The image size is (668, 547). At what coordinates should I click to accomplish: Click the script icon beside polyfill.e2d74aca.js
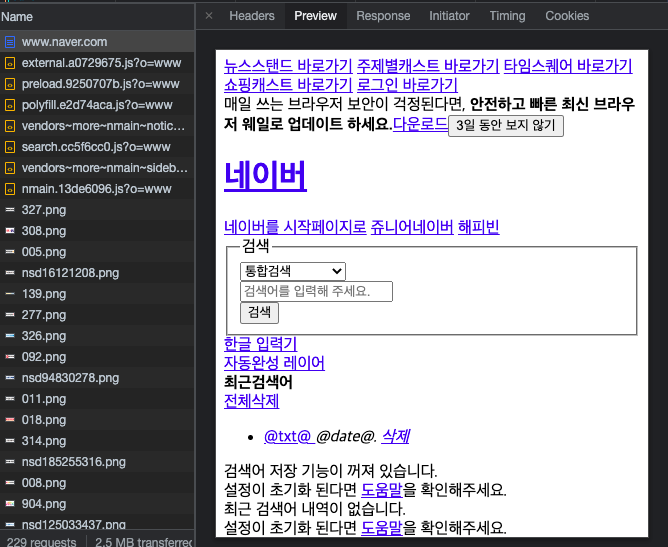[x=10, y=105]
